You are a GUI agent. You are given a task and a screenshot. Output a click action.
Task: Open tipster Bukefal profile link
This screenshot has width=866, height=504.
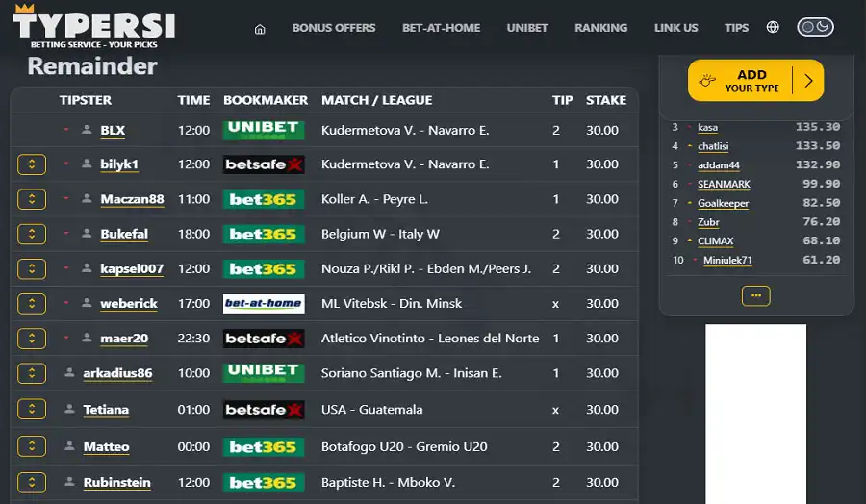coord(124,234)
